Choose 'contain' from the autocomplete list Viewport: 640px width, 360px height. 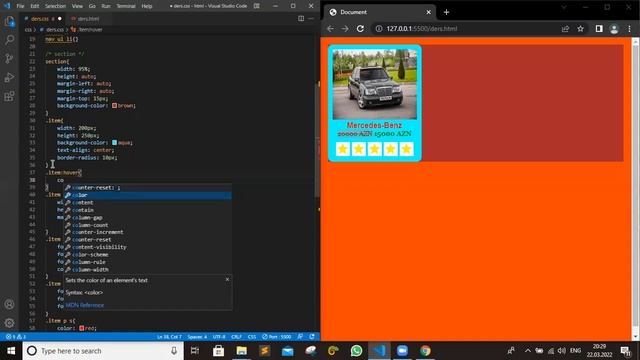(148, 210)
